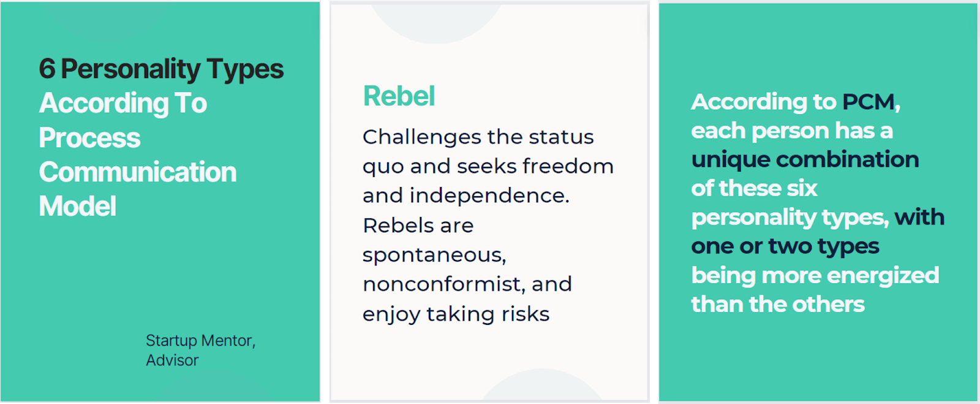Click the "each person has a" line

792,131
